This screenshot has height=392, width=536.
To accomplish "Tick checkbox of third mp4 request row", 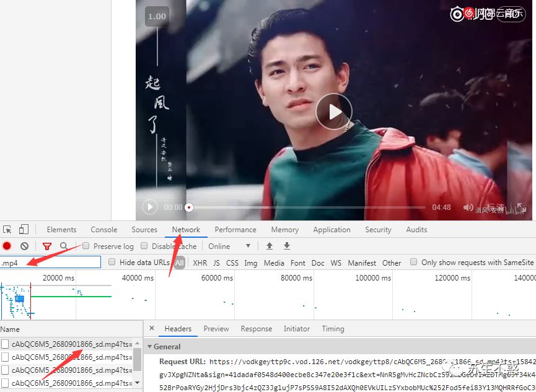I will pyautogui.click(x=5, y=370).
